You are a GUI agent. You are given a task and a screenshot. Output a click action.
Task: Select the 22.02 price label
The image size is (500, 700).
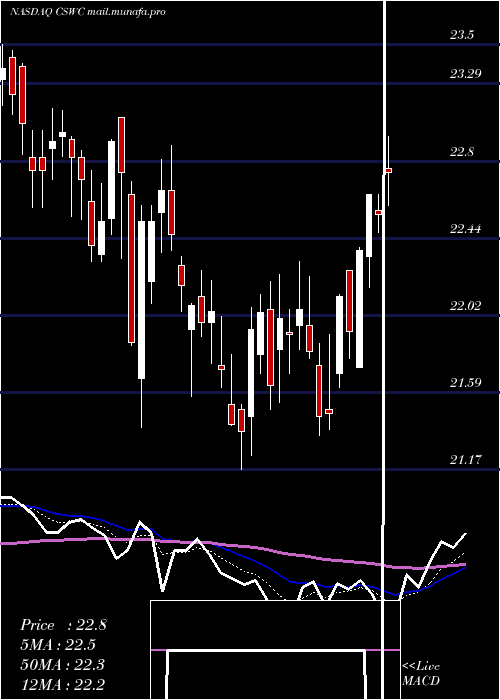click(465, 306)
